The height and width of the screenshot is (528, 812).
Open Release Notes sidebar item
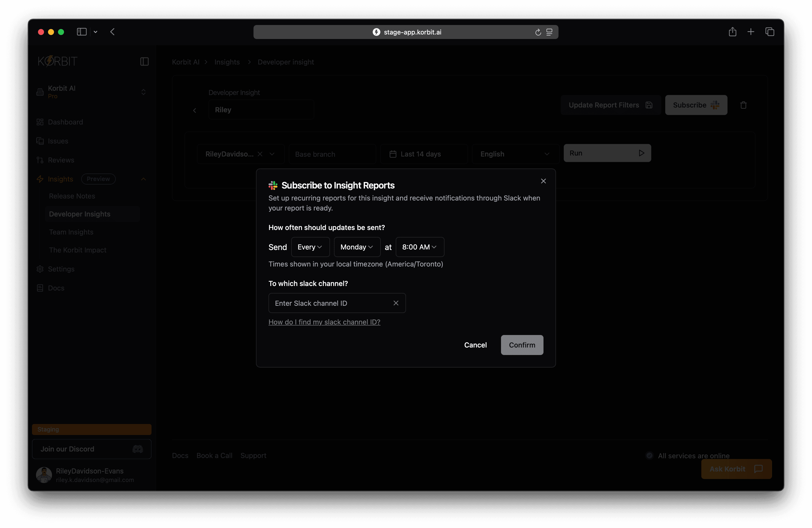72,196
